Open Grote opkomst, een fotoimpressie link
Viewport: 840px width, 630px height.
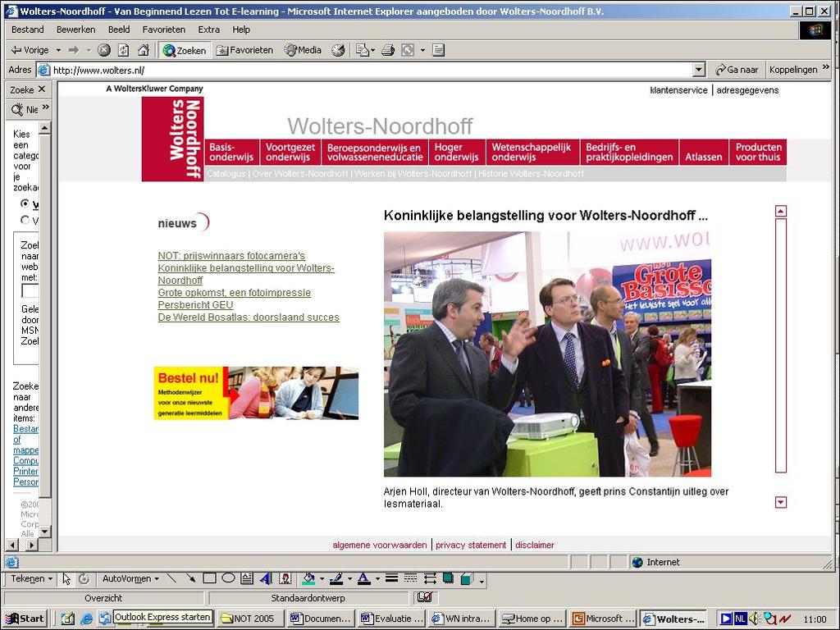coord(234,293)
